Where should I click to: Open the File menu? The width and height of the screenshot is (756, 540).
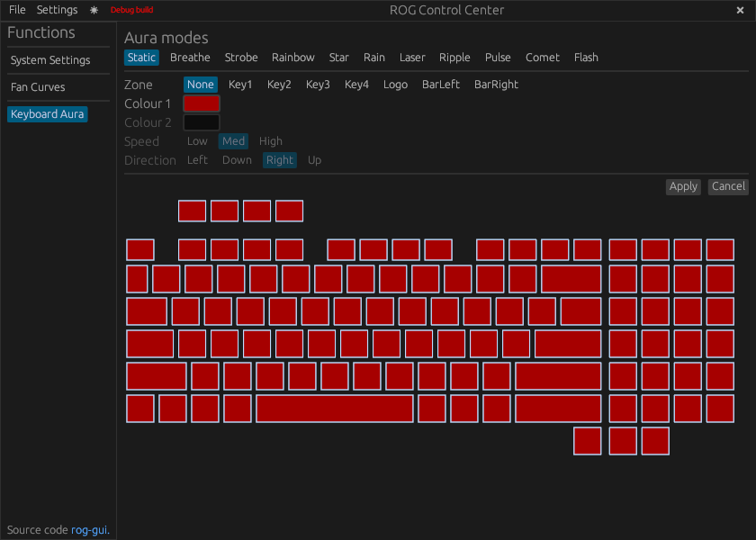tap(17, 10)
